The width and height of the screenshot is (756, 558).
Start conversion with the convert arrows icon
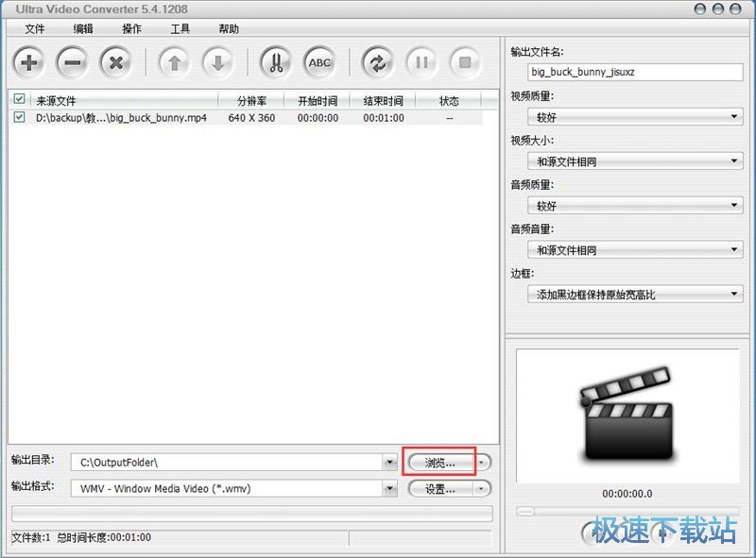point(377,62)
